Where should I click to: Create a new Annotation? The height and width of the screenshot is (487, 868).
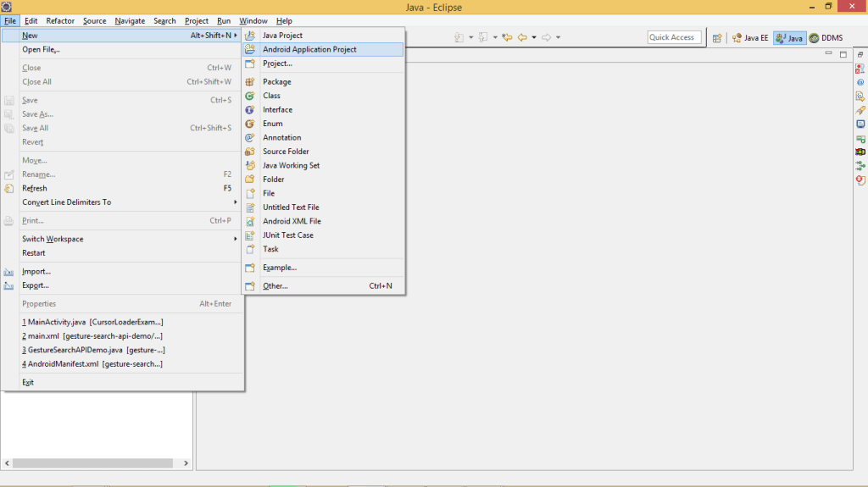[323, 137]
